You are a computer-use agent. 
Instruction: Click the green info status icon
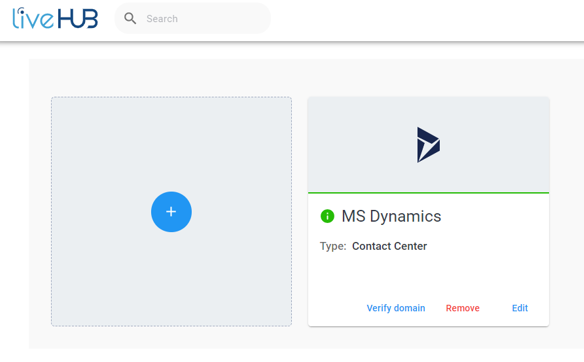[x=327, y=216]
